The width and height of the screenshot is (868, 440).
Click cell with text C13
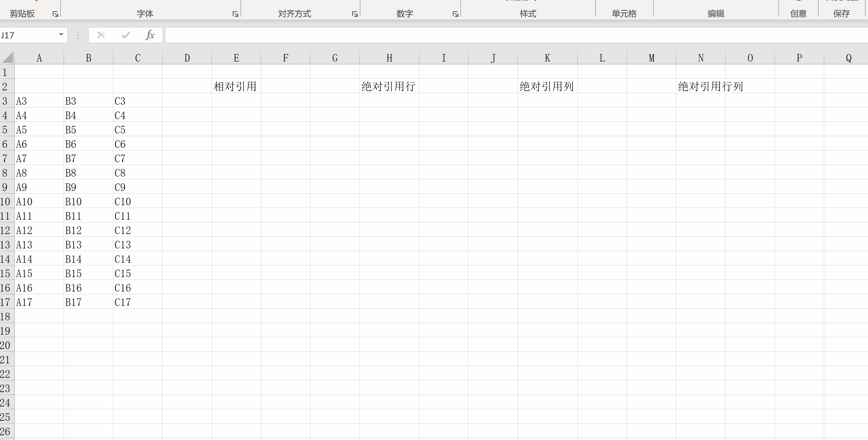point(138,245)
